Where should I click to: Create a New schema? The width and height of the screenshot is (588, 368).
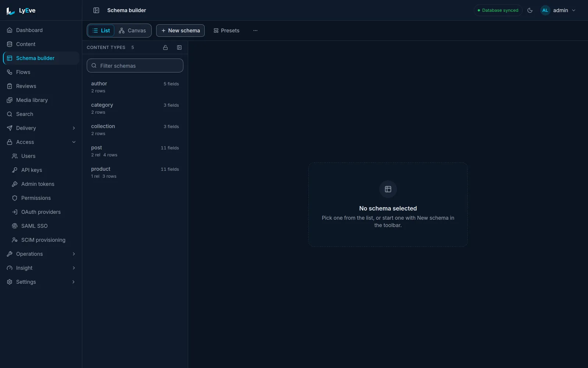pos(180,31)
